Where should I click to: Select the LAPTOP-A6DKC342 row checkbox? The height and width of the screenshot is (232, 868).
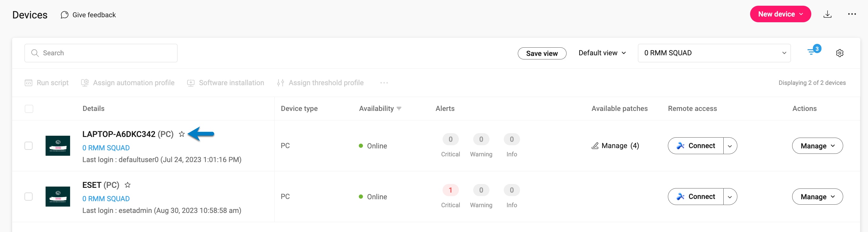pyautogui.click(x=29, y=146)
